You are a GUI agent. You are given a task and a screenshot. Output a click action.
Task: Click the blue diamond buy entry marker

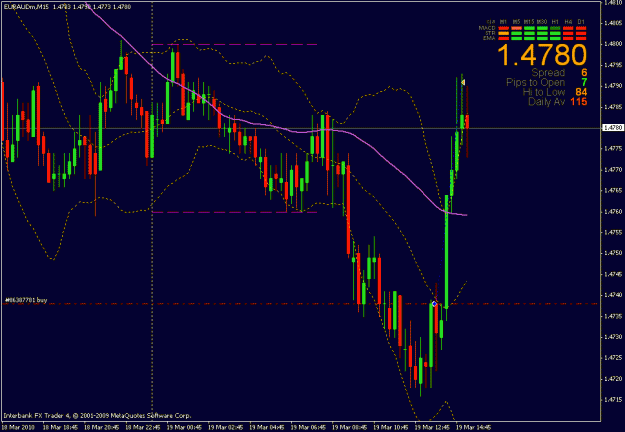click(434, 304)
